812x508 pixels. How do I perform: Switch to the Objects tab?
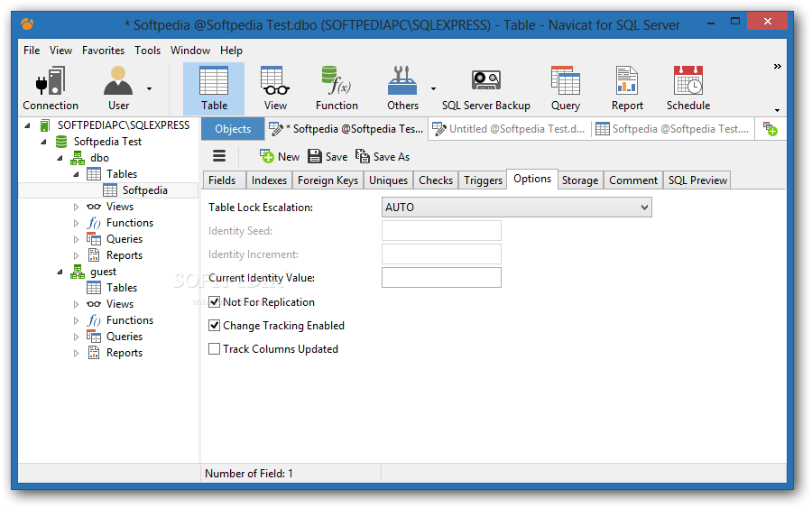[233, 129]
